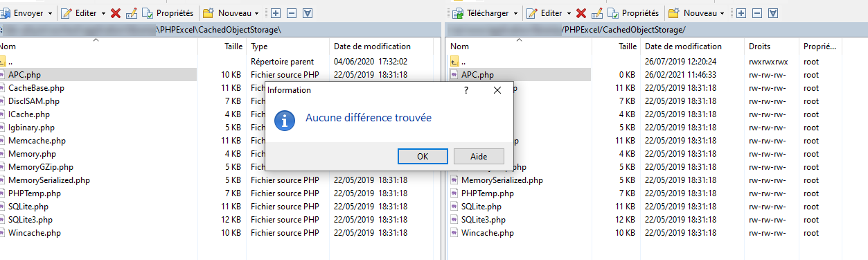Click the unselect files minus icon in right panel
The width and height of the screenshot is (868, 260).
pyautogui.click(x=757, y=13)
